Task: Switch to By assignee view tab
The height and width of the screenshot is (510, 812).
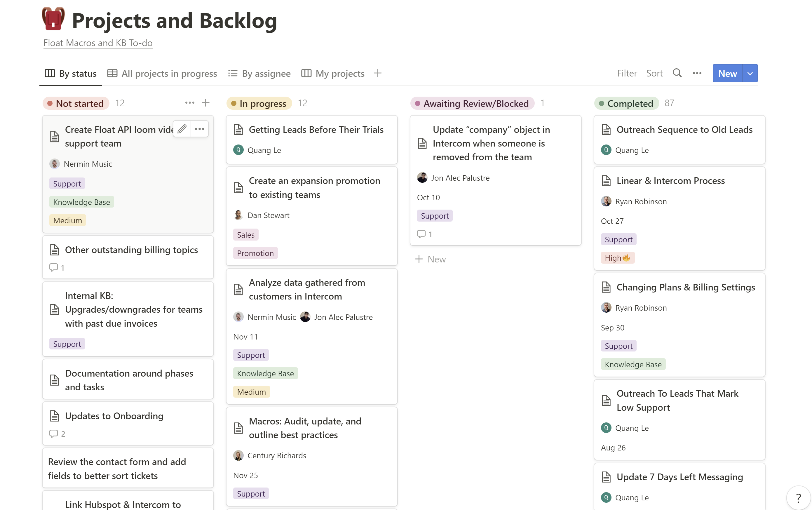Action: [x=259, y=73]
